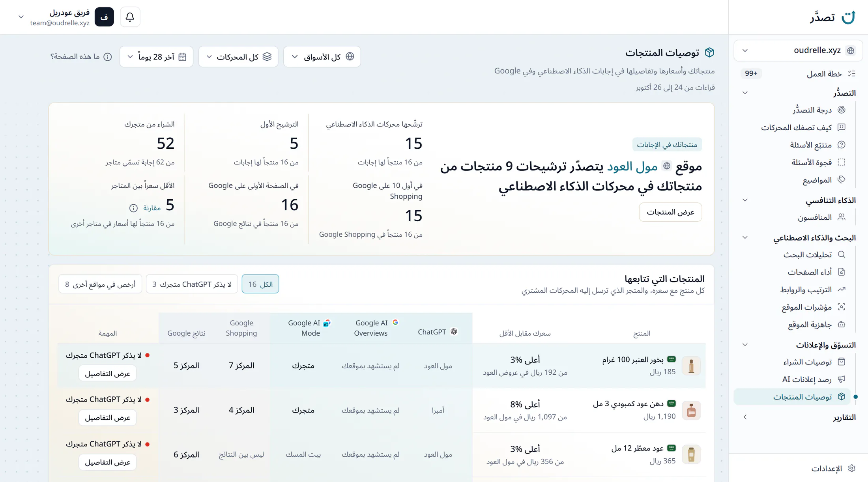Screen dimensions: 868x482
Task: Select 'أرخص في مواقع أخرى 8' filter
Action: [x=100, y=284]
